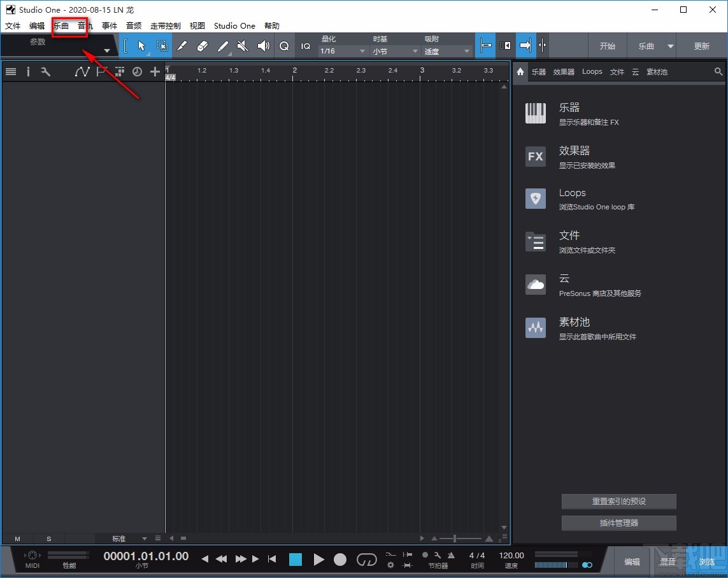This screenshot has width=728, height=578.
Task: Open the 混音 mix view button
Action: [x=667, y=561]
